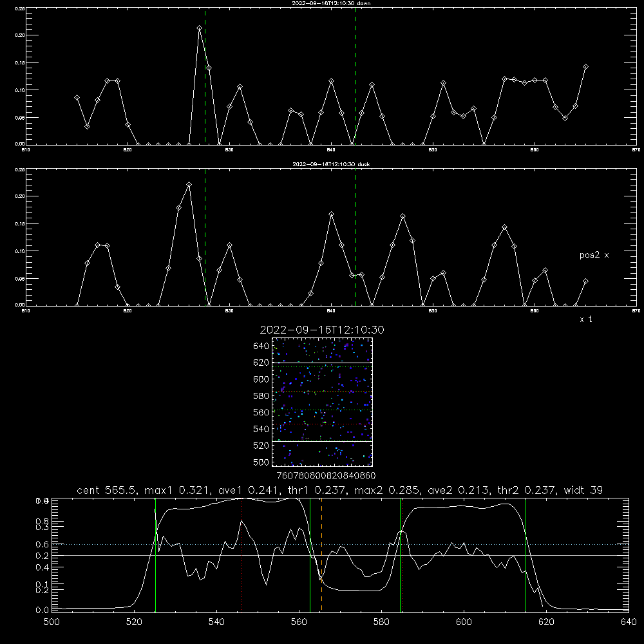Click "580" on the bottom profile plot x-axis
The width and height of the screenshot is (644, 644).
pos(381,622)
